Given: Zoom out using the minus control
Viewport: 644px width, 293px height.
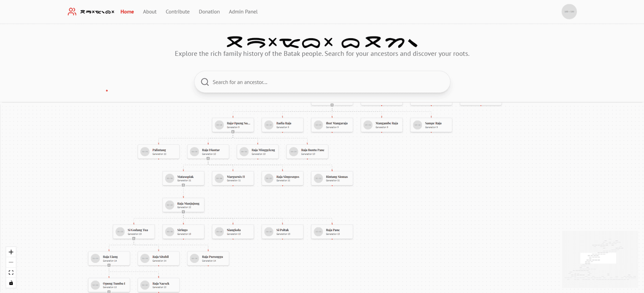Looking at the screenshot, I should click(x=11, y=262).
